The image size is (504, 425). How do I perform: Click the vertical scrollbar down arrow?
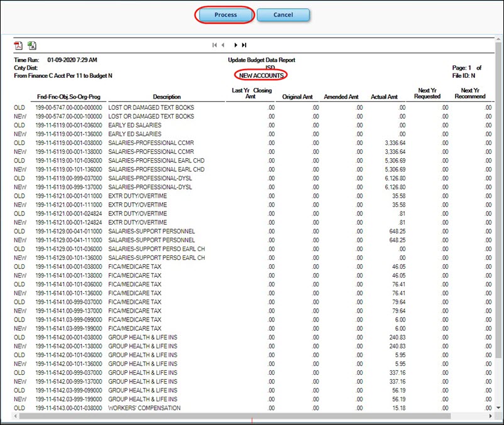498,408
